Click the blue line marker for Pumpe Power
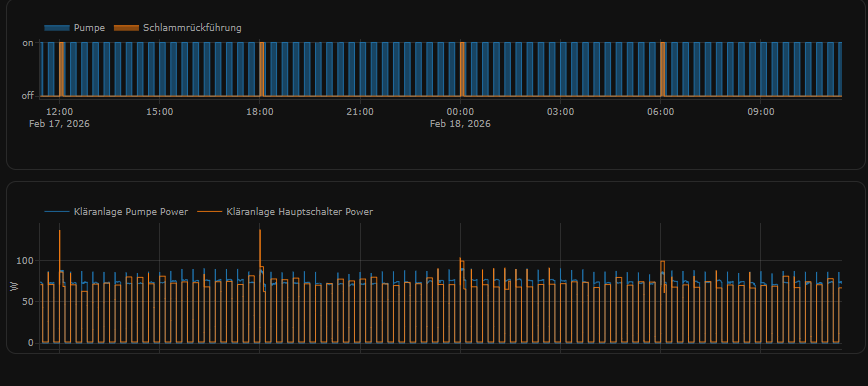868x386 pixels. tap(57, 212)
